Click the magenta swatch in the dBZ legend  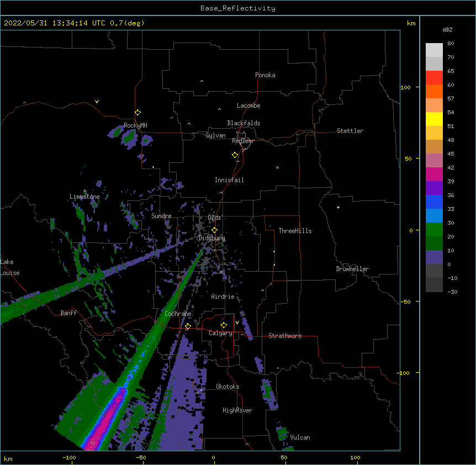coord(434,174)
